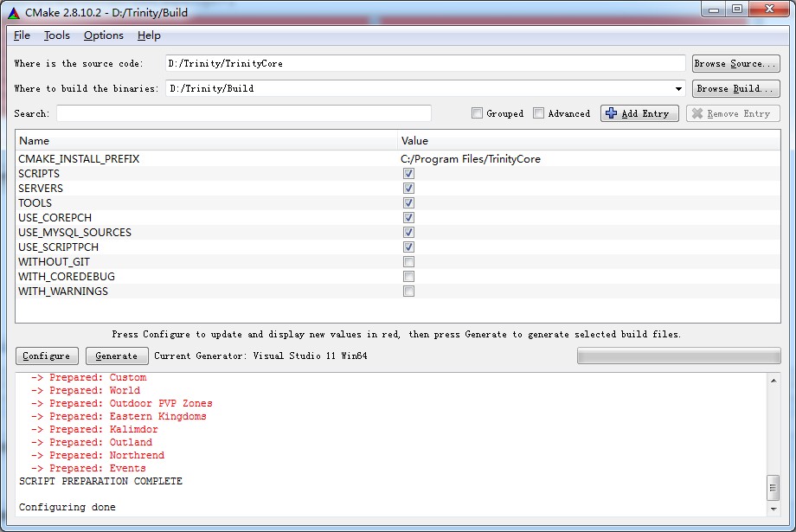Click 'Current Generator: Visual Studio 11 Win64' label
Screen dimensions: 796x532
tap(261, 356)
